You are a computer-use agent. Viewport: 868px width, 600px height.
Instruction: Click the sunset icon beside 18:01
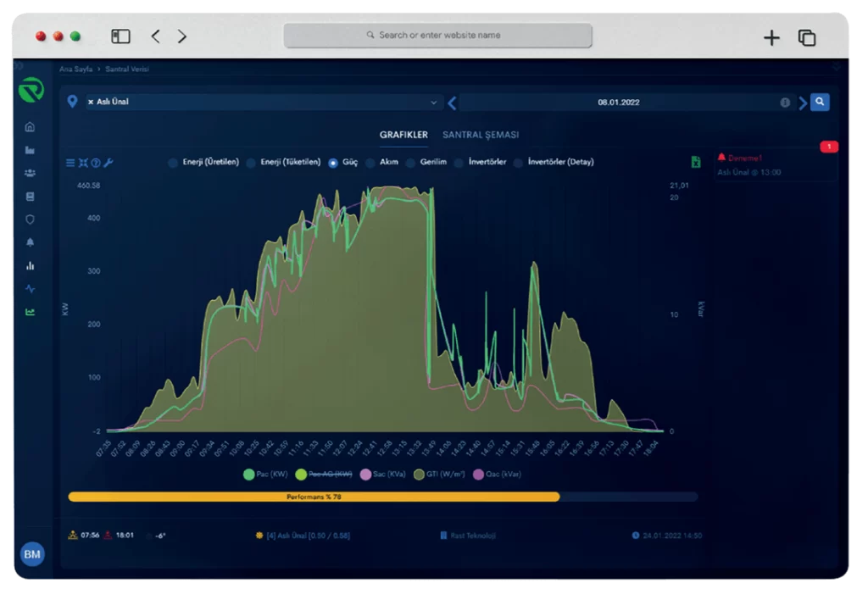108,535
